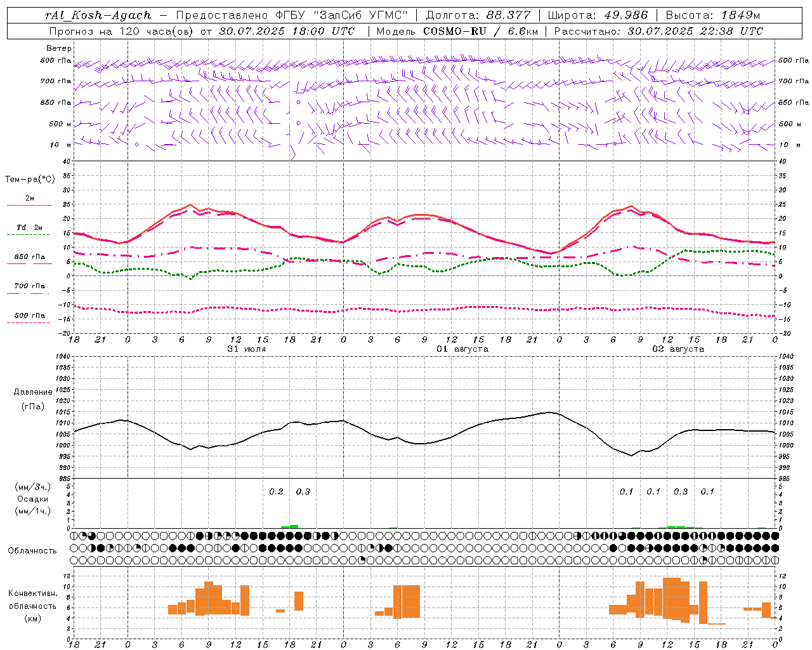Select forecast start time 30.07.2025 18:00 UTC

click(287, 31)
